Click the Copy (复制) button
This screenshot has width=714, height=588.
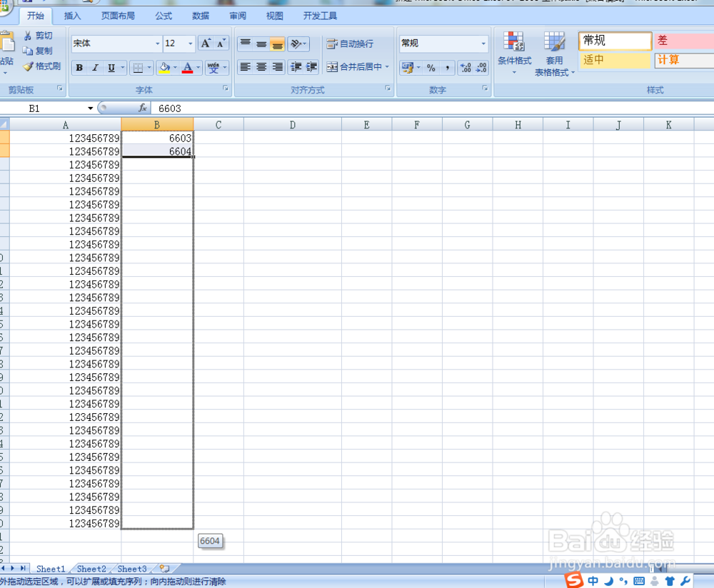(x=39, y=51)
